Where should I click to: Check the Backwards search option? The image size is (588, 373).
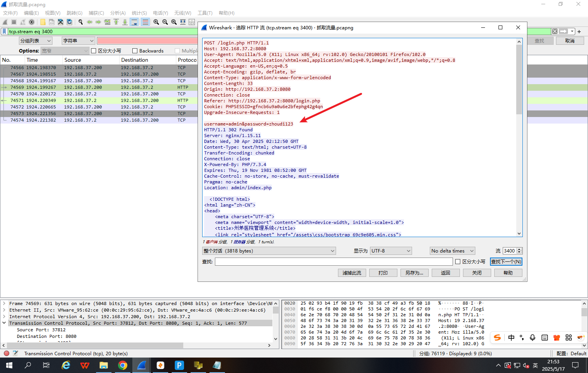tap(135, 51)
